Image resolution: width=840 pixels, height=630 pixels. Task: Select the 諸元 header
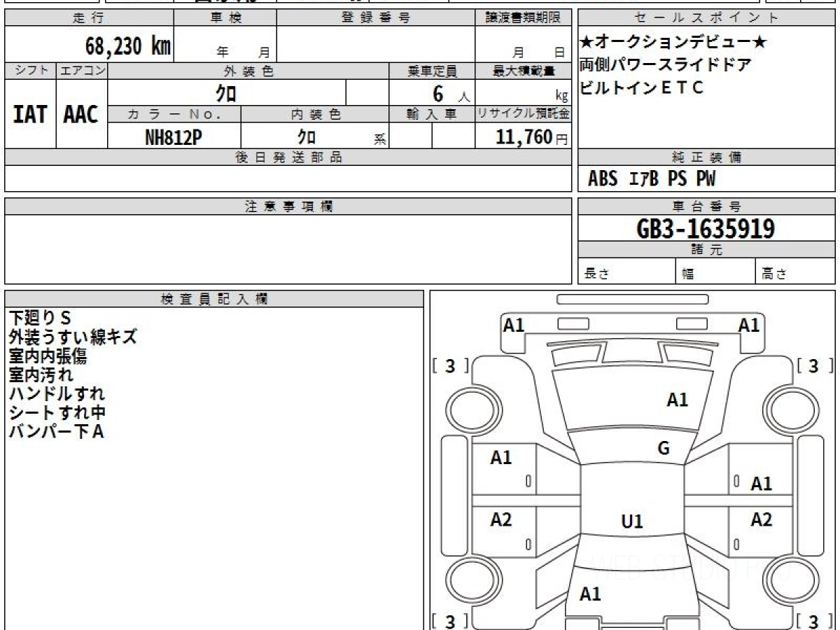click(x=707, y=250)
